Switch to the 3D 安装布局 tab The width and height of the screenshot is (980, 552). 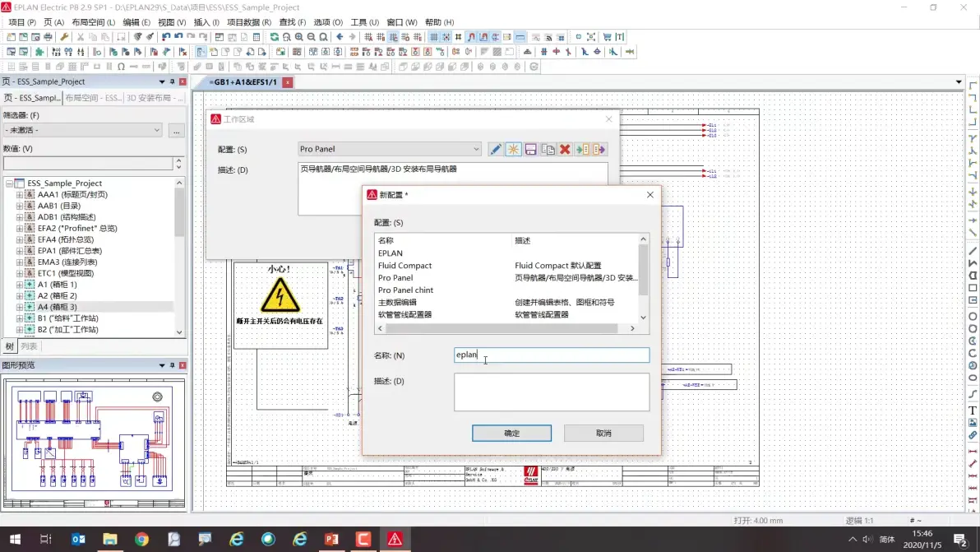click(154, 98)
